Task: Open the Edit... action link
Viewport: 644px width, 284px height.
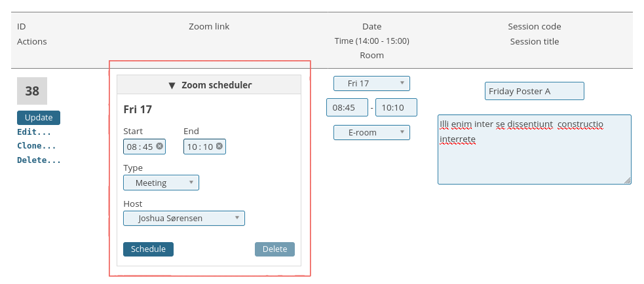Action: click(x=35, y=132)
